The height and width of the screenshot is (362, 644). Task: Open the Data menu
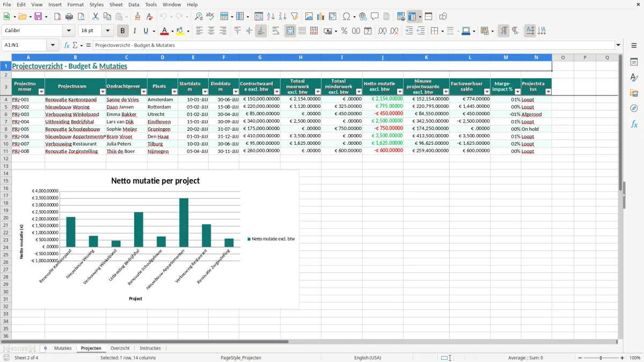[x=134, y=4]
